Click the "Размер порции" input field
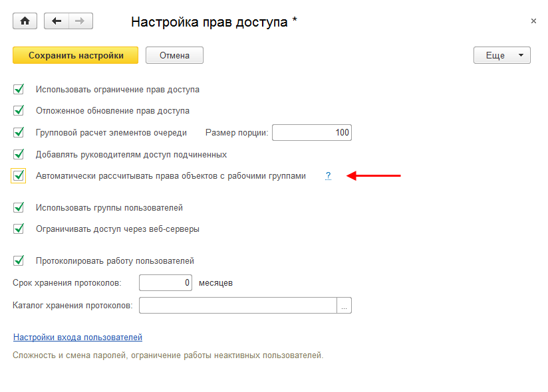 (311, 133)
